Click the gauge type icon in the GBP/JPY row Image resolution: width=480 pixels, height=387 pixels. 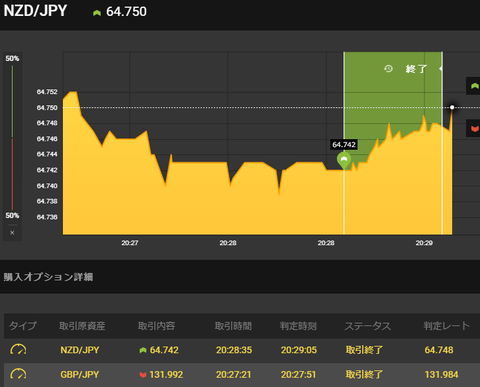pyautogui.click(x=18, y=374)
